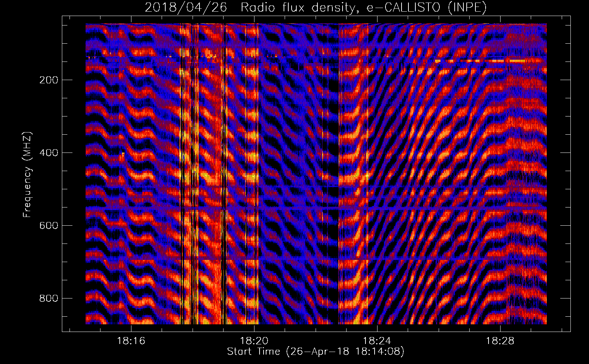Click the '600' frequency tick label

pyautogui.click(x=49, y=226)
